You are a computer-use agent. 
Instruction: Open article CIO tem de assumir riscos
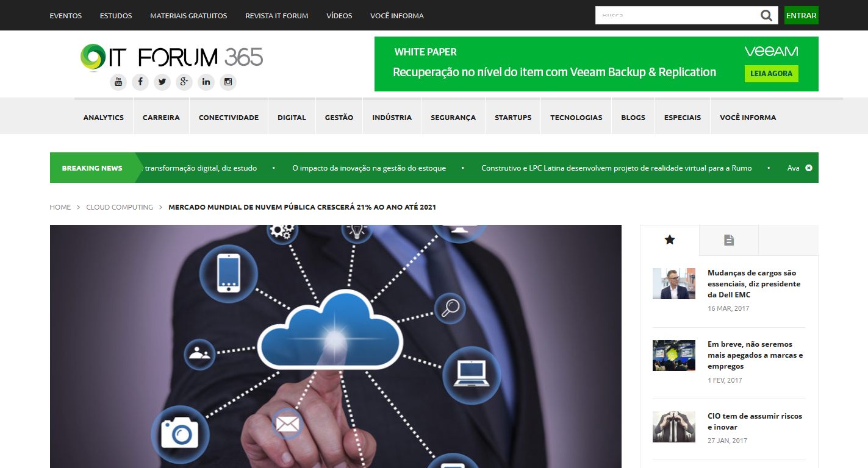coord(755,422)
